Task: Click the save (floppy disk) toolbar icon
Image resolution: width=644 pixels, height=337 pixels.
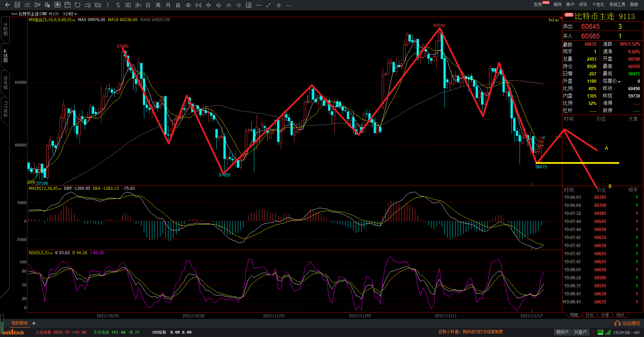Action: [67, 5]
